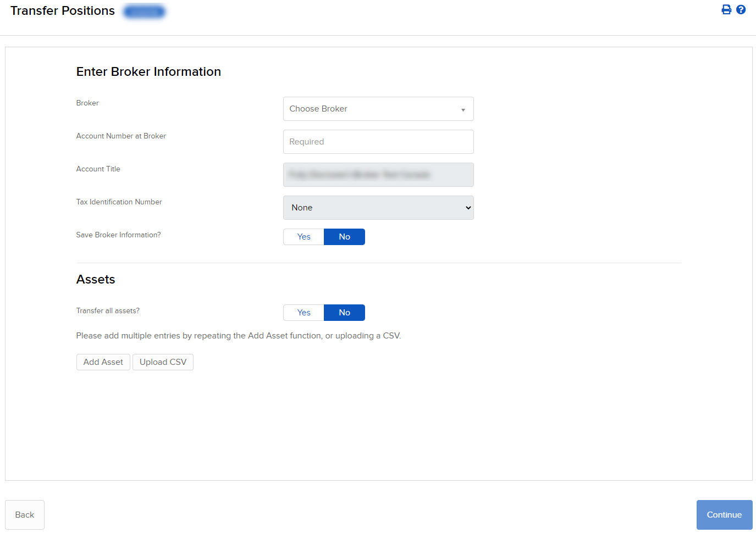The width and height of the screenshot is (756, 533).
Task: Click the Assets section heading
Action: (x=96, y=279)
